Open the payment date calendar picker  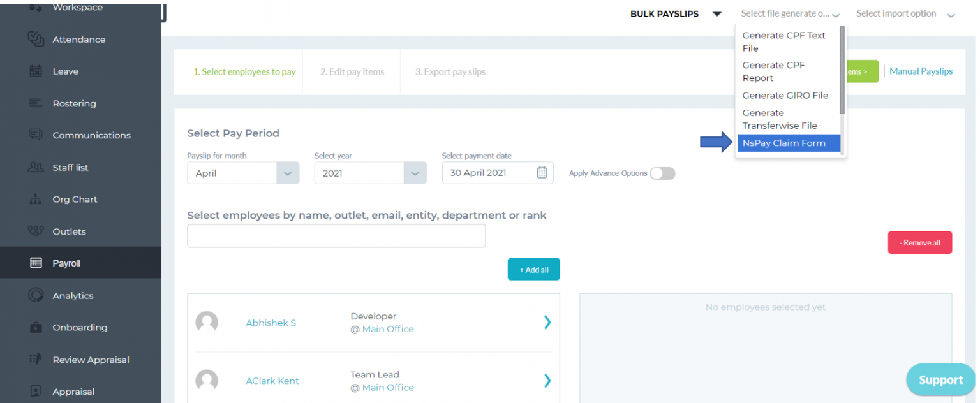pyautogui.click(x=541, y=172)
